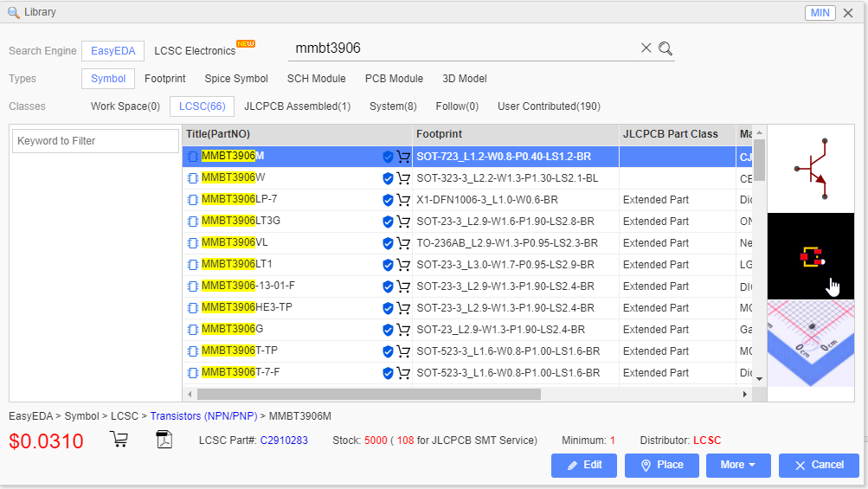Open the PDF datasheet icon
The width and height of the screenshot is (868, 489).
164,439
